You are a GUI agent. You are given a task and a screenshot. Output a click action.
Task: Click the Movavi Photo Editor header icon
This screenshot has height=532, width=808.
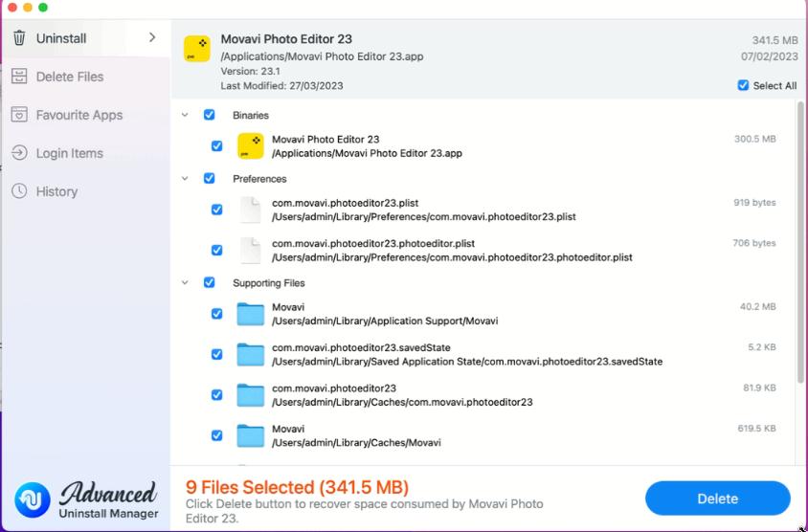pos(197,49)
